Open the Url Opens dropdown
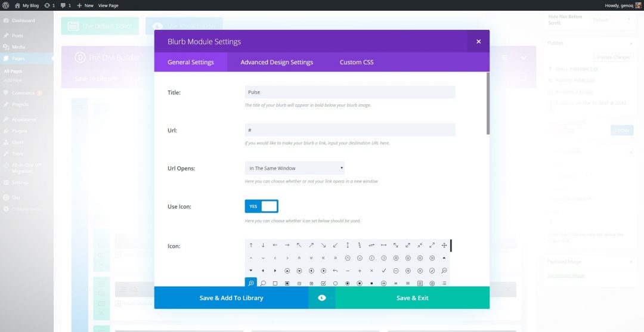The width and height of the screenshot is (644, 332). point(295,168)
